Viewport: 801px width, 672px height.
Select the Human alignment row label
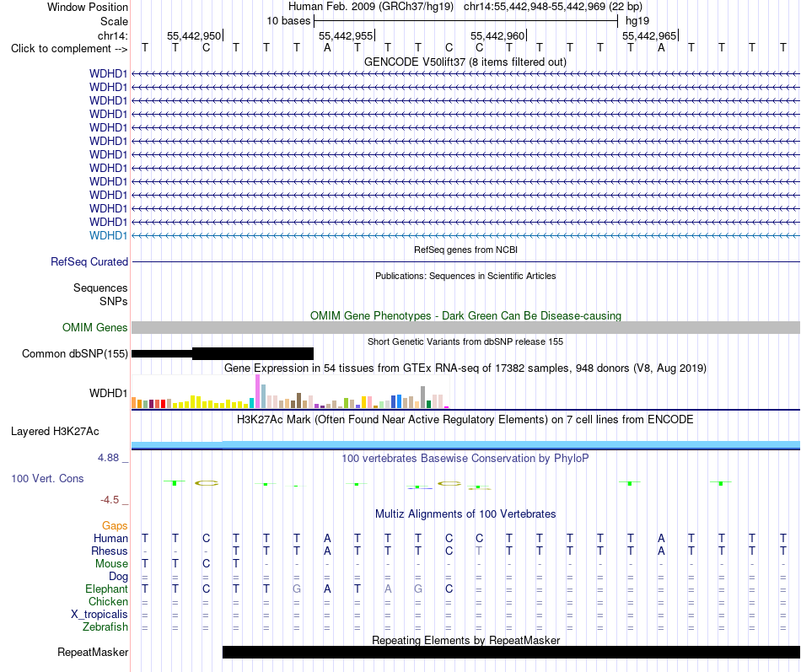pos(110,539)
